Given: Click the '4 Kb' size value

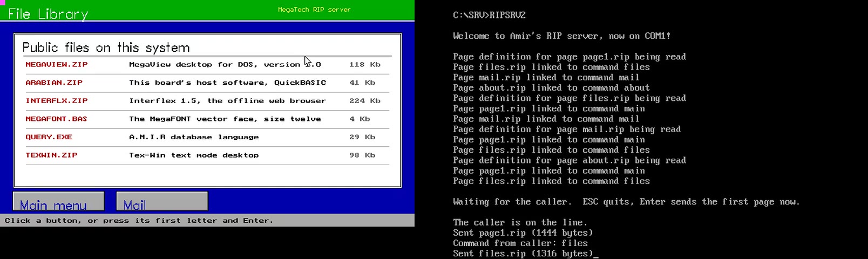Looking at the screenshot, I should (360, 119).
